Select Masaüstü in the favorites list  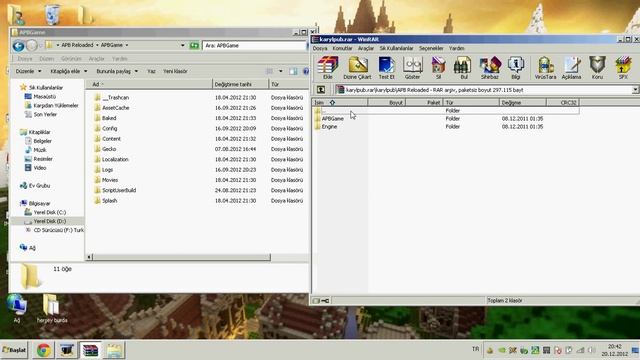(x=44, y=96)
